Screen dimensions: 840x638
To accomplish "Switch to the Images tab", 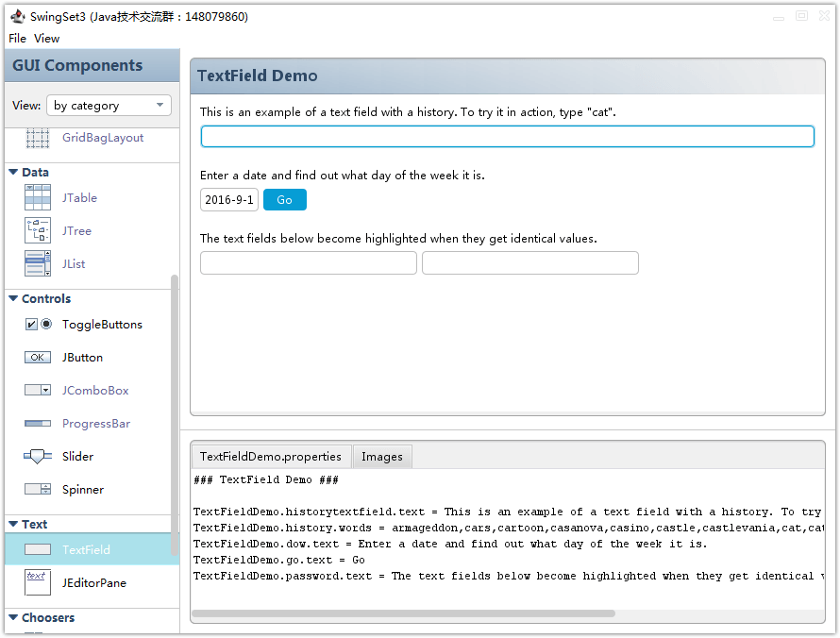I will coord(382,457).
